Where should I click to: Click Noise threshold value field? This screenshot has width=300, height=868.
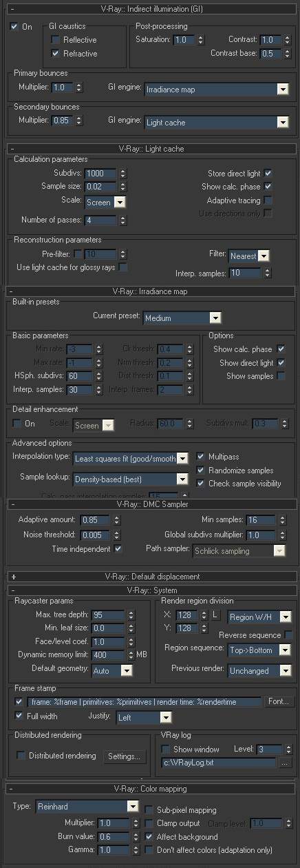(96, 535)
